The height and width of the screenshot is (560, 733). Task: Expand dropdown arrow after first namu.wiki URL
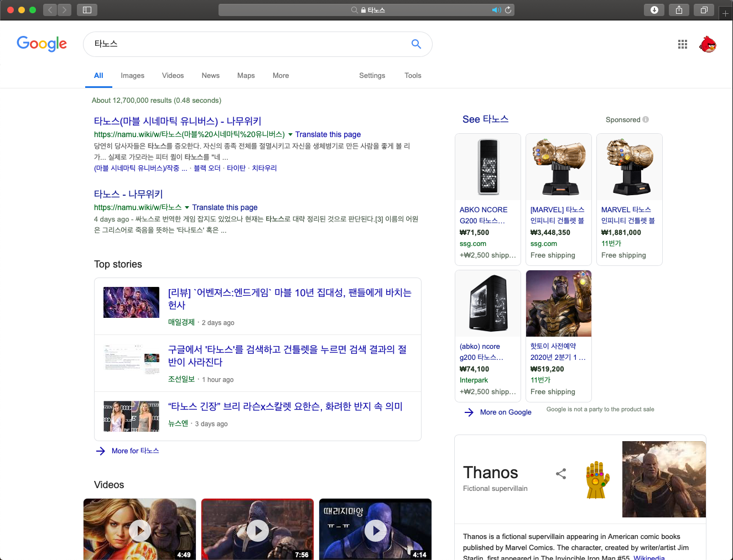point(290,135)
